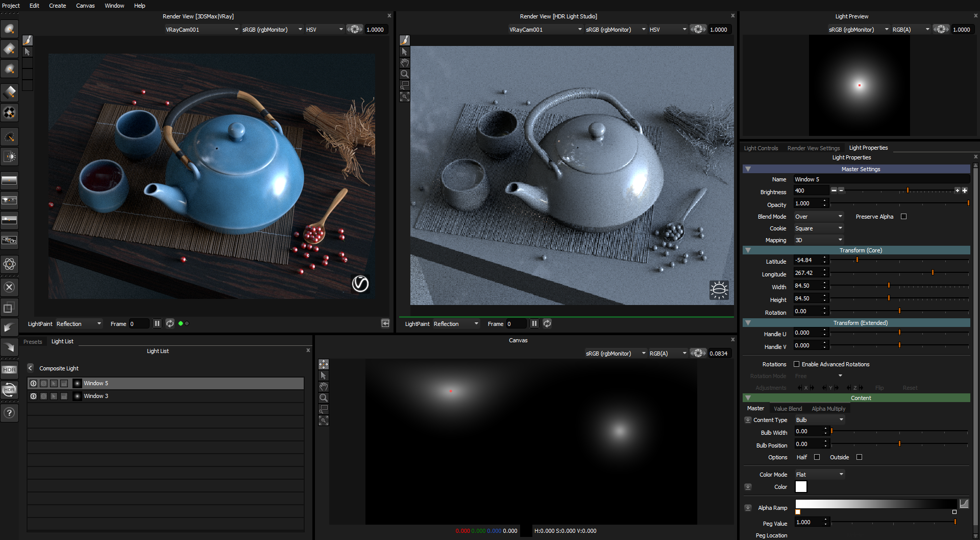Viewport: 980px width, 540px height.
Task: Click the Brightness value field
Action: [811, 191]
